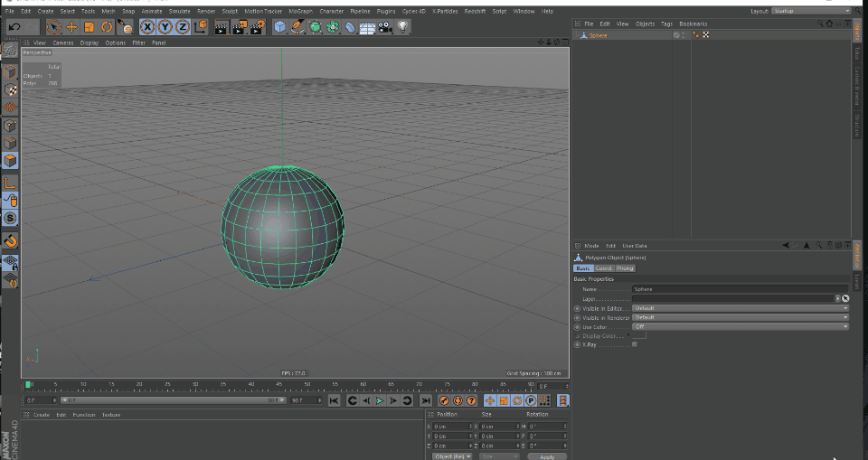Select the Move tool in top toolbar
The image size is (868, 460).
click(x=71, y=27)
